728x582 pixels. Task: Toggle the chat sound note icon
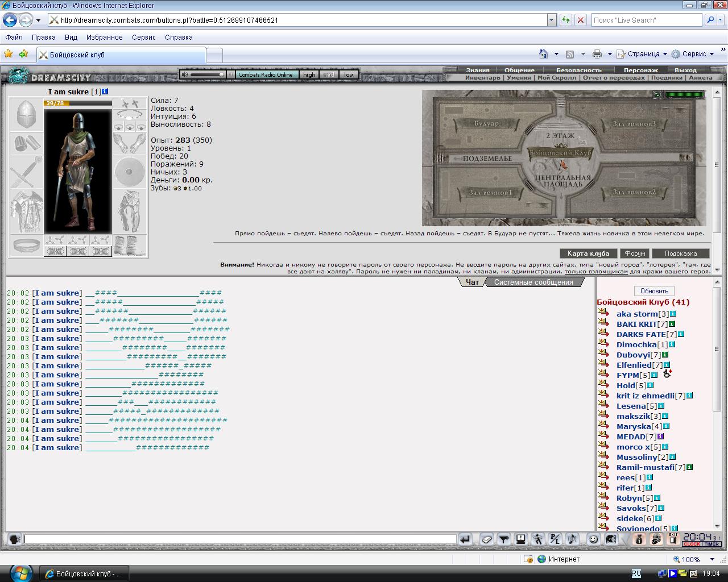(572, 539)
